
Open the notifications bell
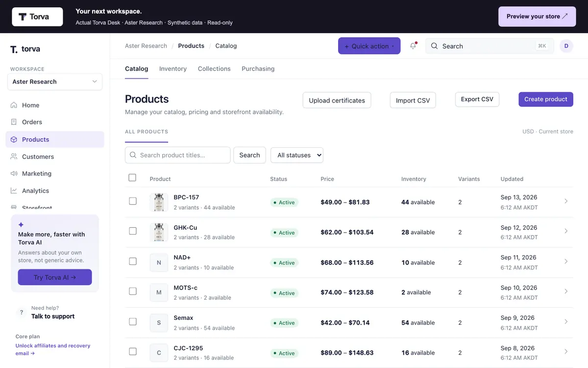pyautogui.click(x=414, y=46)
